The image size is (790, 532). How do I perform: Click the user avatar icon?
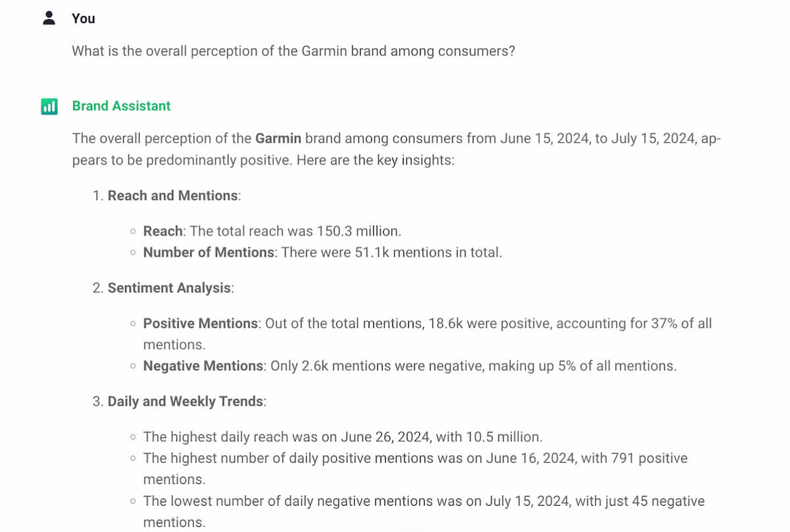click(x=49, y=18)
